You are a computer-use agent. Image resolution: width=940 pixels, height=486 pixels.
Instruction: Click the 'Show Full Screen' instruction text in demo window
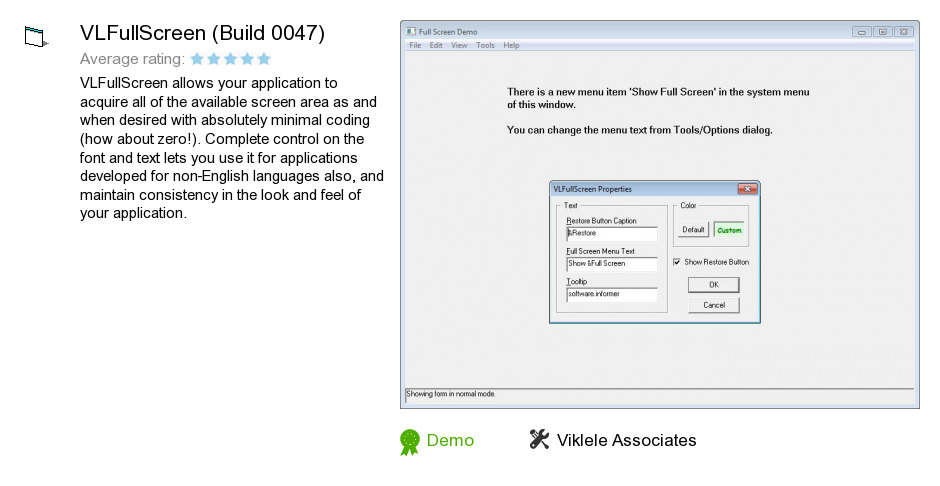click(x=658, y=98)
